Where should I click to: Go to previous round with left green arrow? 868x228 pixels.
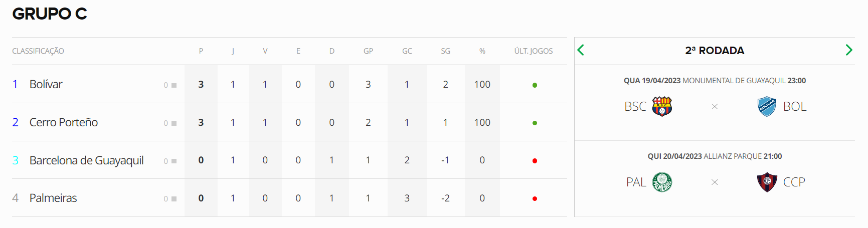pyautogui.click(x=581, y=50)
